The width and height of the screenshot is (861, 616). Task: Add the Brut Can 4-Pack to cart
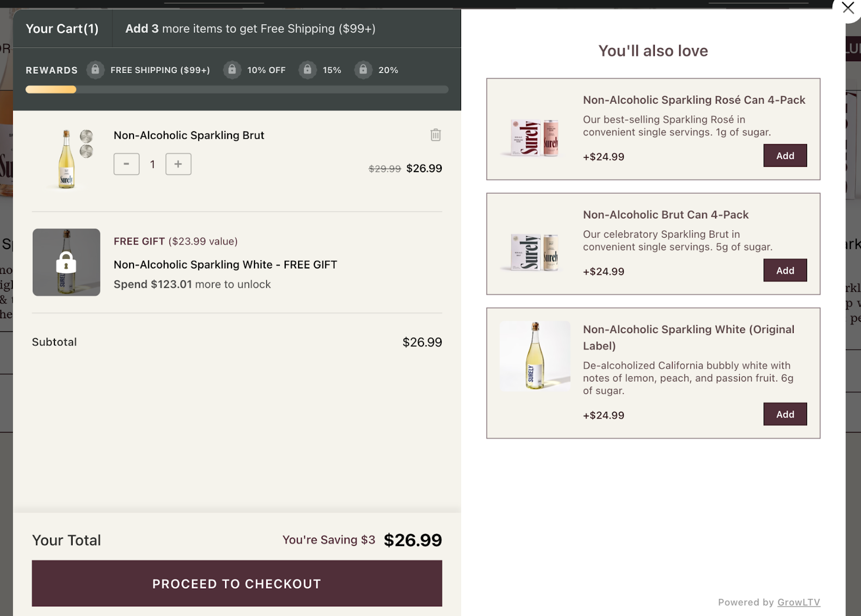coord(785,270)
